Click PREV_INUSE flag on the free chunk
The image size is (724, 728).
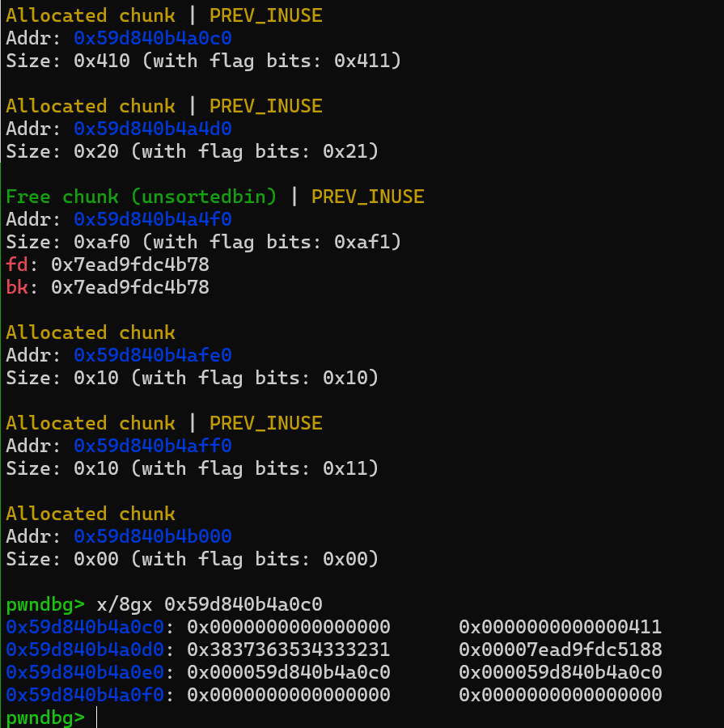point(367,197)
